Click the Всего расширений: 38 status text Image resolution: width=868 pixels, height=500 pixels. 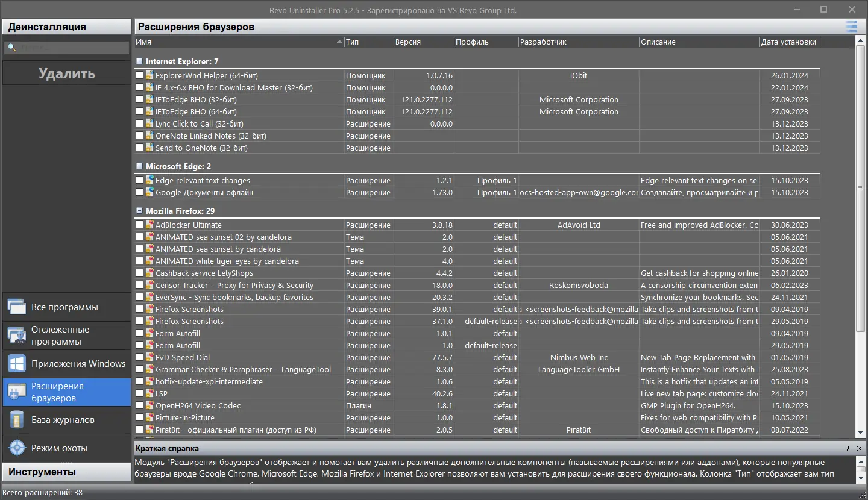tap(43, 493)
